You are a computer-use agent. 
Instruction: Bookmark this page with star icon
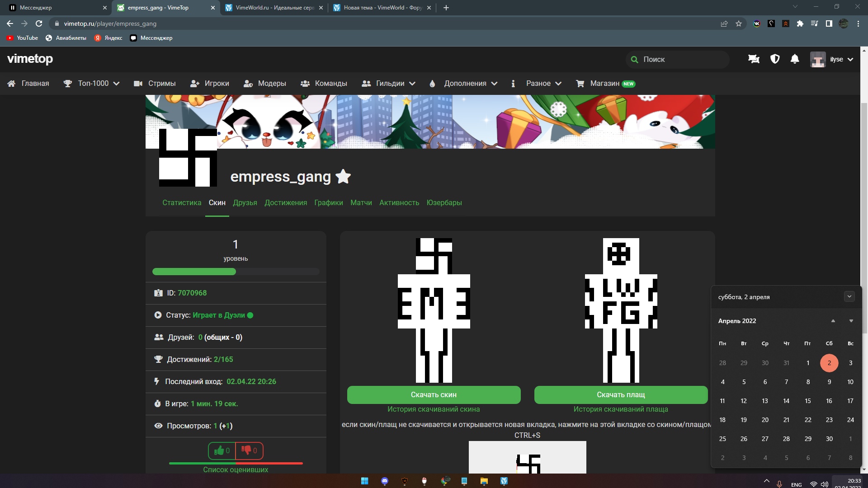click(739, 23)
